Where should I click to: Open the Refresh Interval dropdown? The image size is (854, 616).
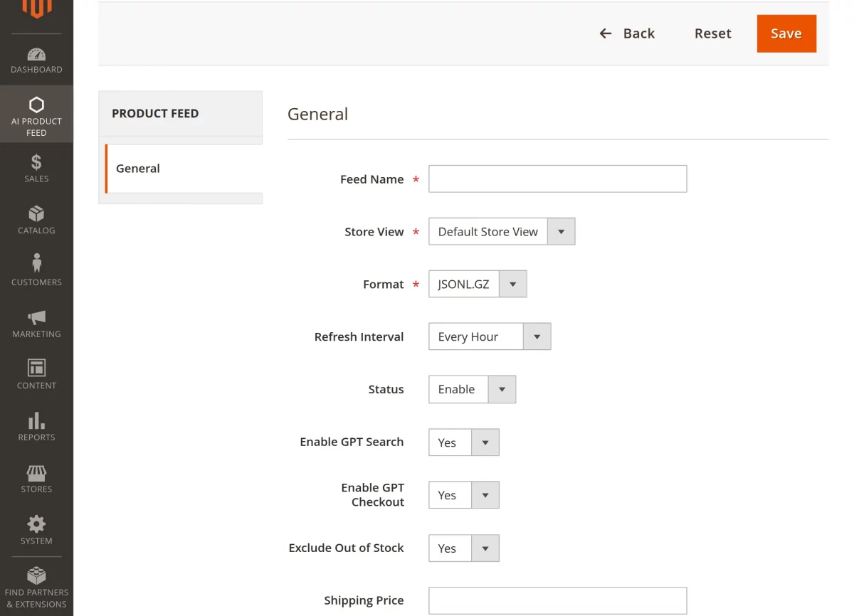537,336
